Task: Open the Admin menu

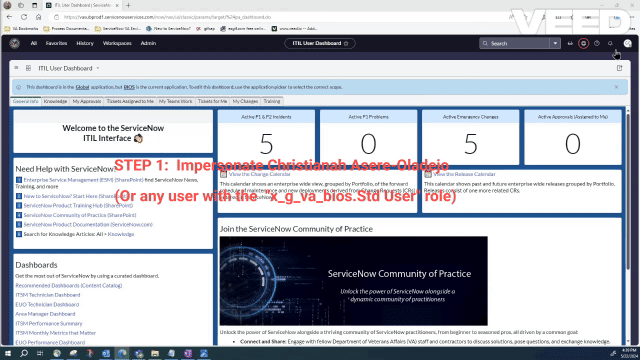Action: [x=148, y=43]
